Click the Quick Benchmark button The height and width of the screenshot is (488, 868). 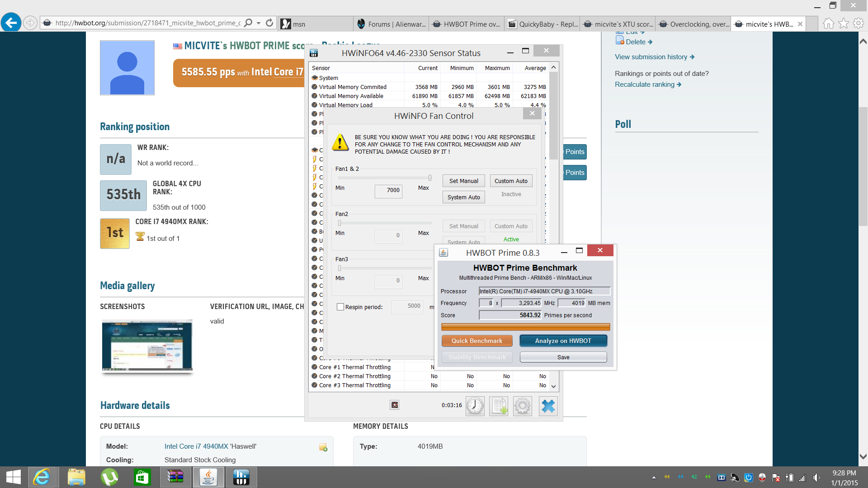pyautogui.click(x=477, y=341)
